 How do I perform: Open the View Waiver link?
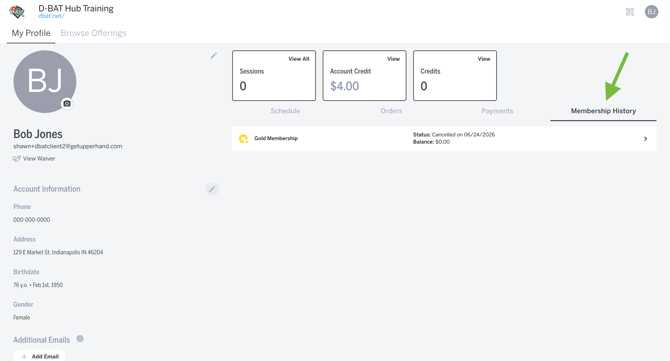pyautogui.click(x=39, y=158)
